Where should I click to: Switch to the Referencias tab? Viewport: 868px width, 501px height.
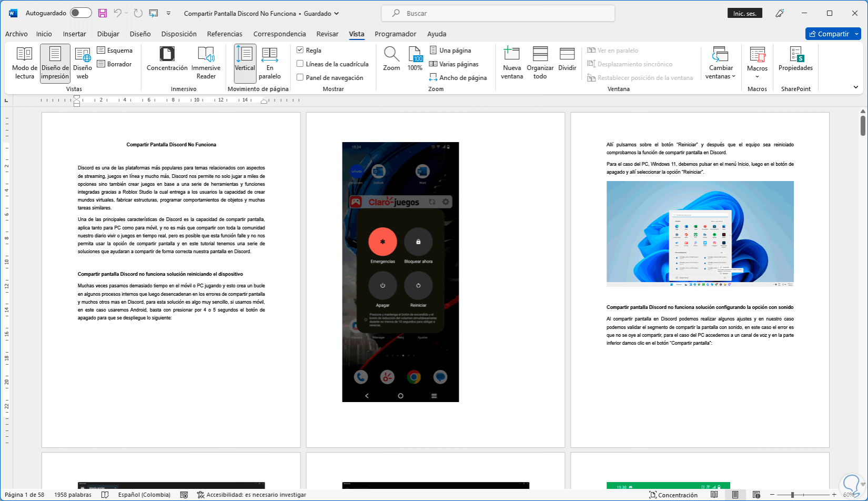(225, 34)
